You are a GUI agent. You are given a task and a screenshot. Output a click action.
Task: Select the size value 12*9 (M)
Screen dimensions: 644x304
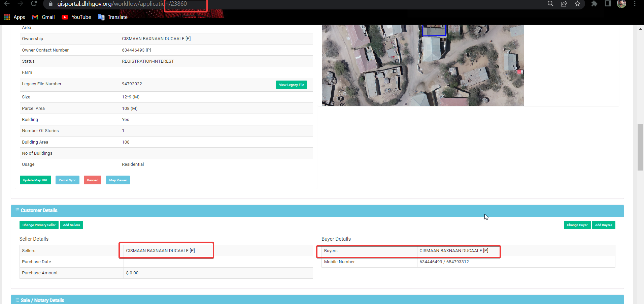click(131, 97)
